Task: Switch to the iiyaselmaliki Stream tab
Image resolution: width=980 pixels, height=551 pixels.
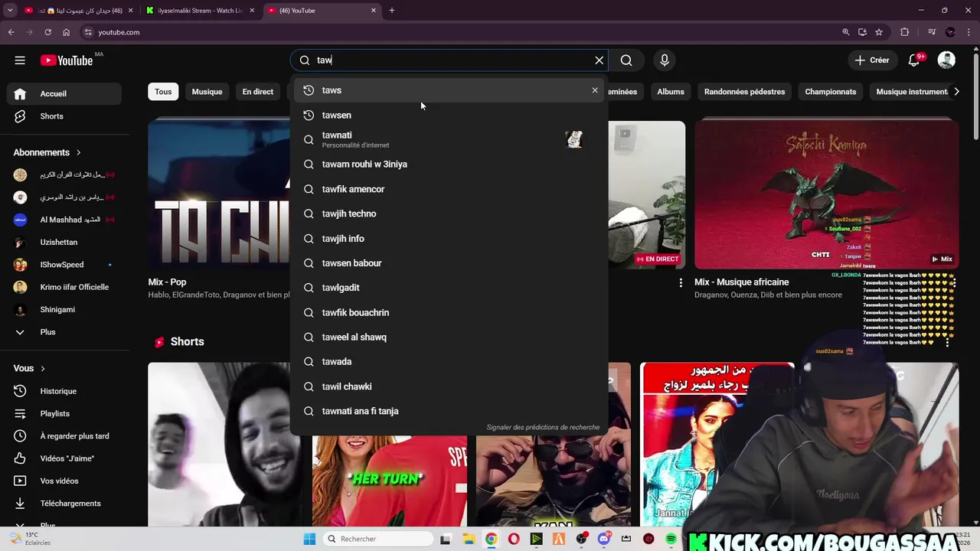Action: (201, 11)
